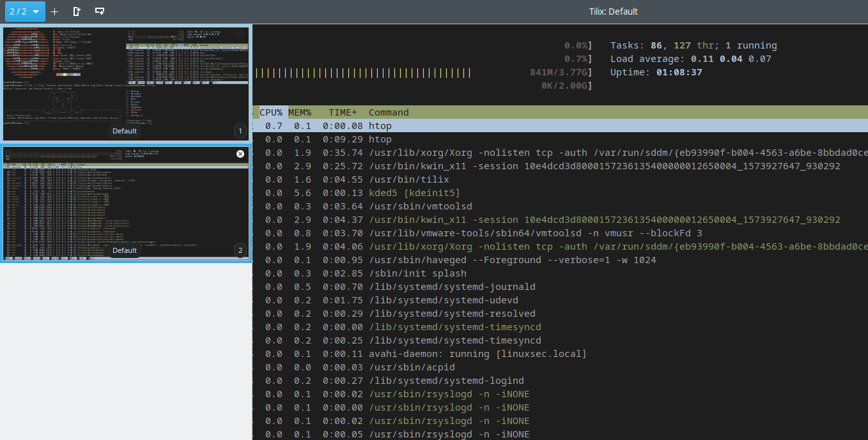Click the number 2 badge on second session

tap(240, 250)
